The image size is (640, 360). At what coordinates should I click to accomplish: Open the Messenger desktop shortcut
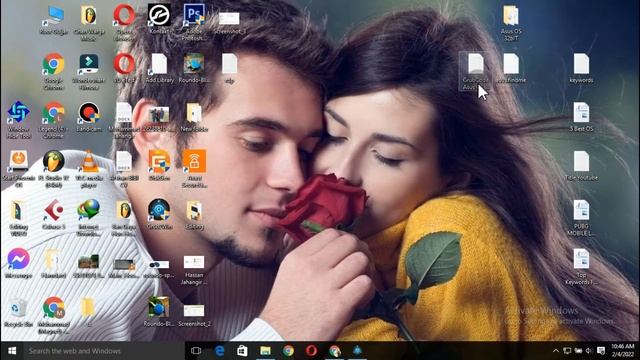click(18, 263)
